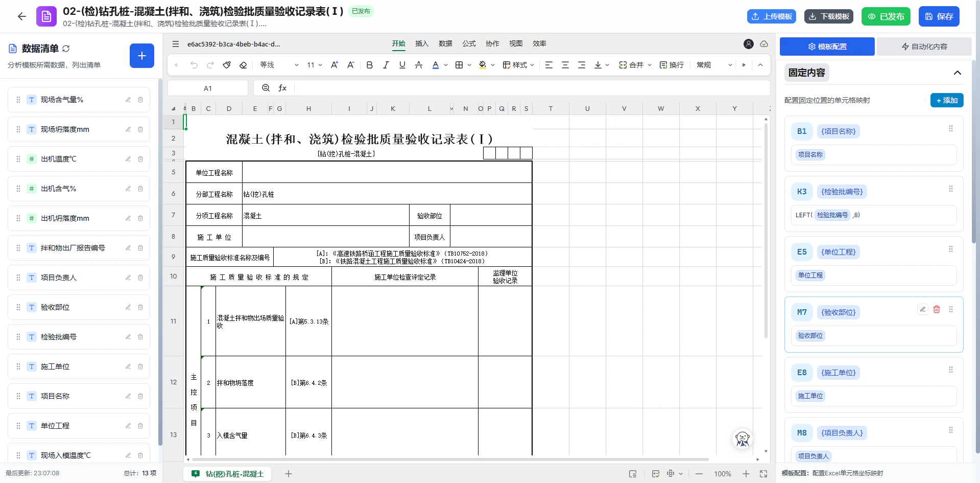This screenshot has width=980, height=483.
Task: Edit the 现场含气量% data item
Action: 128,100
